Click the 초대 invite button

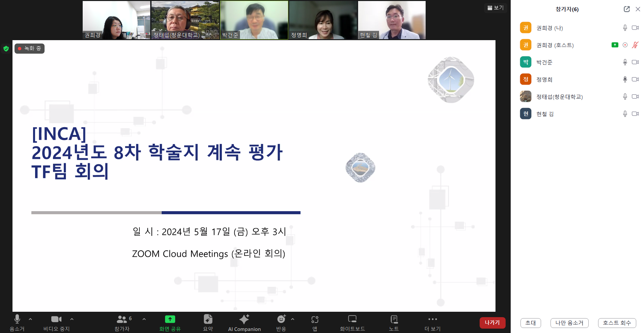pos(531,323)
